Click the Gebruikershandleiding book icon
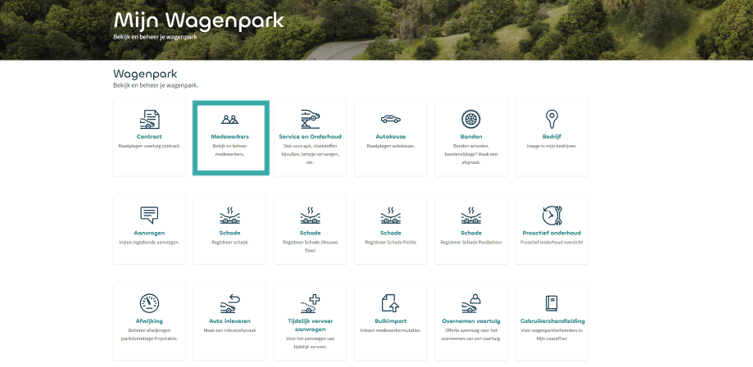This screenshot has width=753, height=367. (x=551, y=303)
